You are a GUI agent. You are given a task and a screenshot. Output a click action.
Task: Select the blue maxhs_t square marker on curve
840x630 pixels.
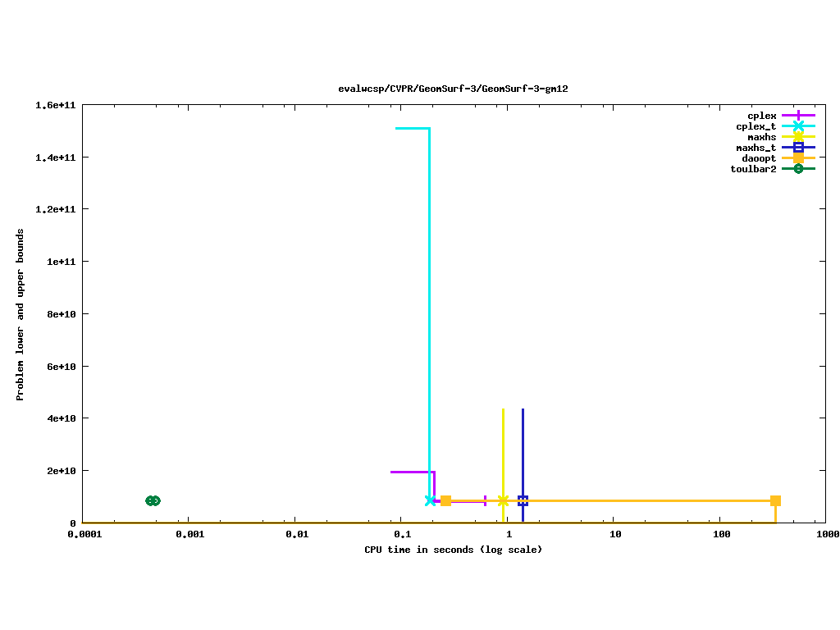tap(523, 500)
